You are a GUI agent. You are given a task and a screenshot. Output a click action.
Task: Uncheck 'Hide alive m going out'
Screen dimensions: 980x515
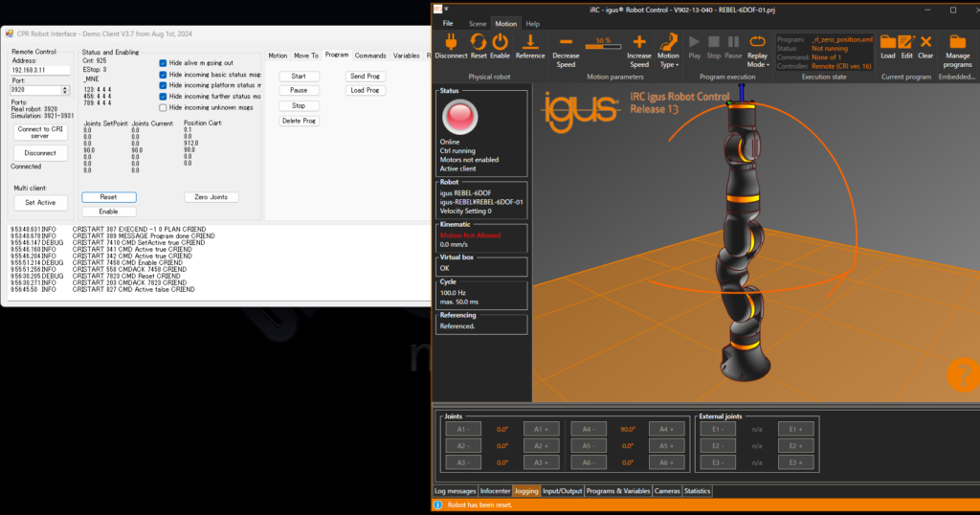(164, 63)
